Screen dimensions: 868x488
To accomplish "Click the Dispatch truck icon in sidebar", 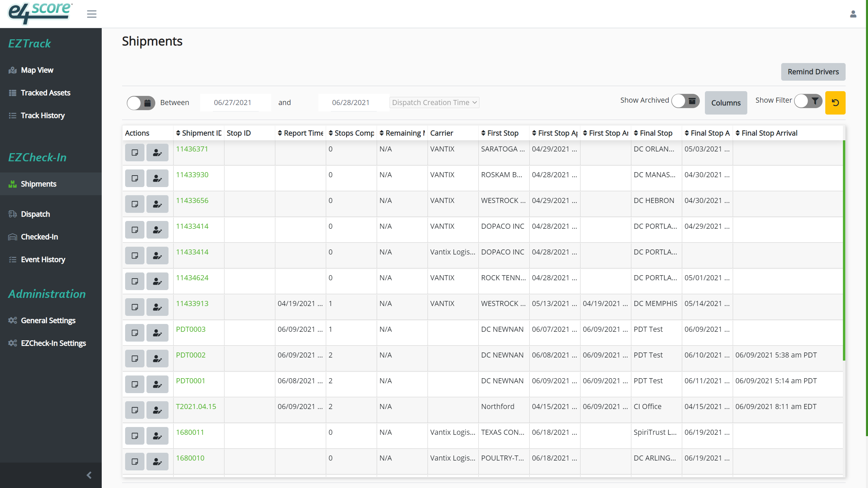I will click(x=13, y=214).
